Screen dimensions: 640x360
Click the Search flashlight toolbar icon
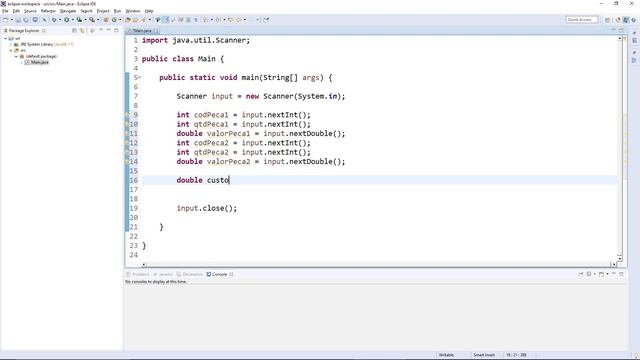[144, 20]
